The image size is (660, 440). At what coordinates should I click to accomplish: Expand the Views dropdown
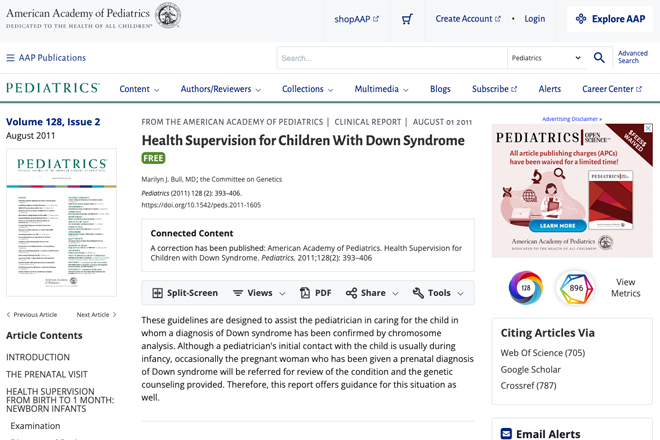(x=259, y=293)
